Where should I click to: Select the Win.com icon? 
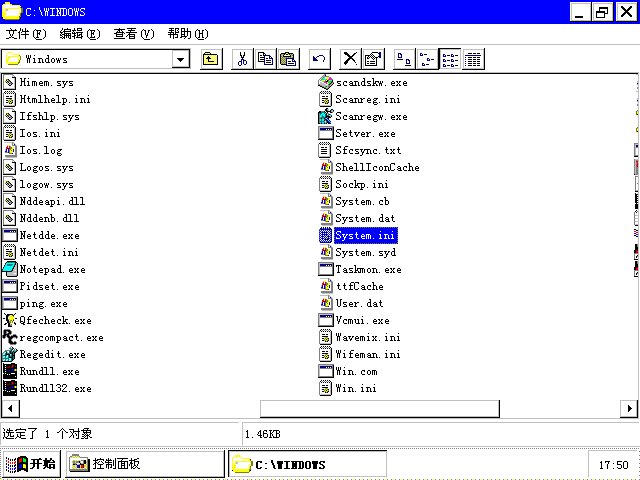[326, 371]
